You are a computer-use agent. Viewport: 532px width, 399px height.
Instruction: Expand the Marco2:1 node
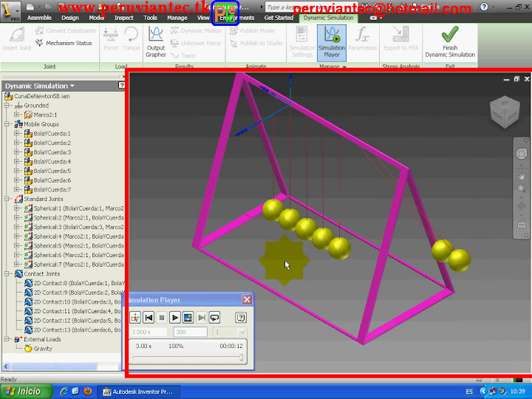coord(16,115)
